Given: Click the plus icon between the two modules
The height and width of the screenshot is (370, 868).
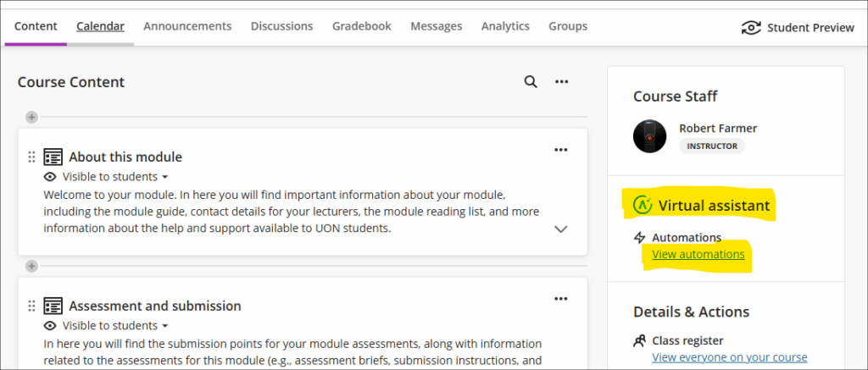Looking at the screenshot, I should (x=31, y=266).
